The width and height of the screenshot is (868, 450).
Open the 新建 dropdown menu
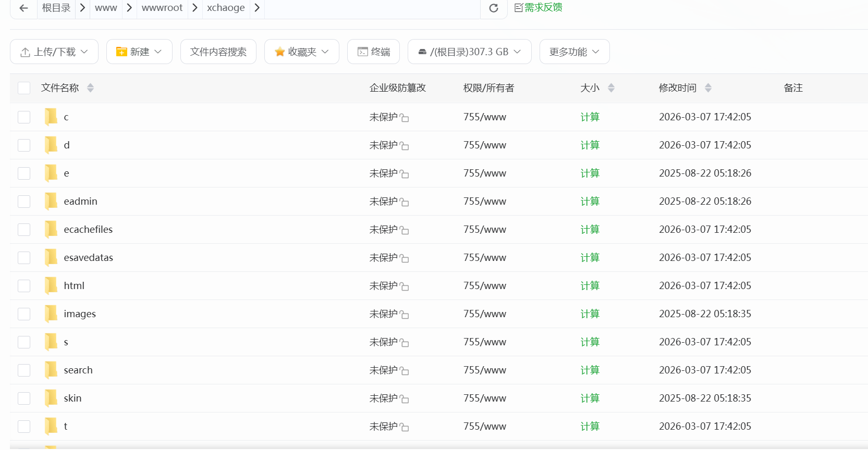(139, 52)
